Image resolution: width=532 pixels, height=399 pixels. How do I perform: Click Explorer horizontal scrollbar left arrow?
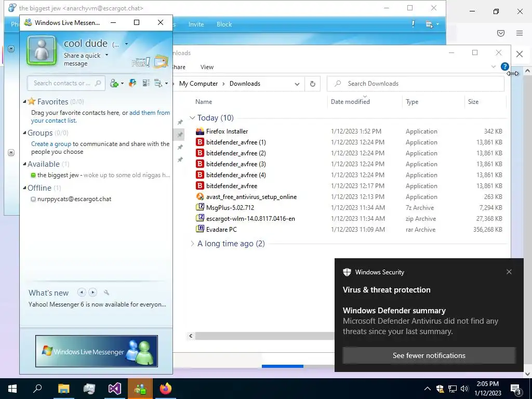(x=191, y=336)
